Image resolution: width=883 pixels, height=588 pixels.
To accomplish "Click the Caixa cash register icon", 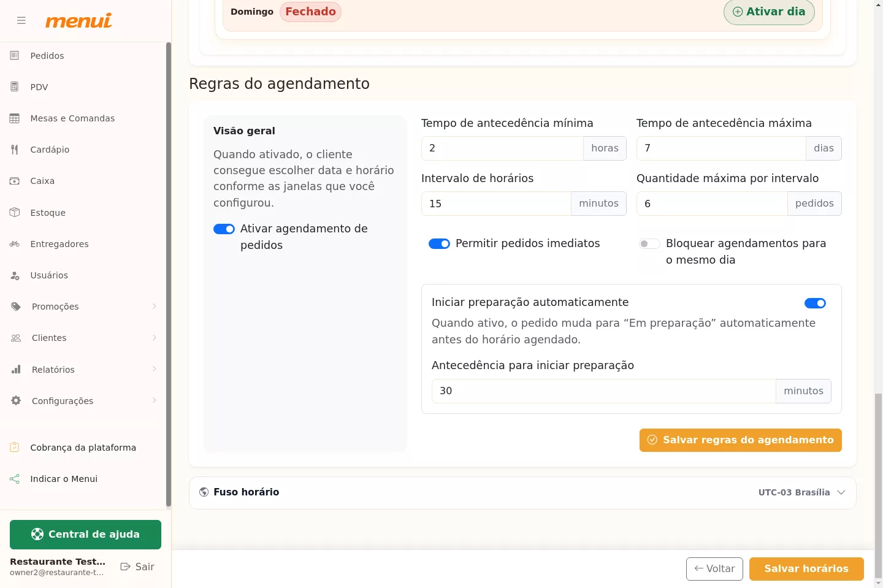I will [15, 181].
